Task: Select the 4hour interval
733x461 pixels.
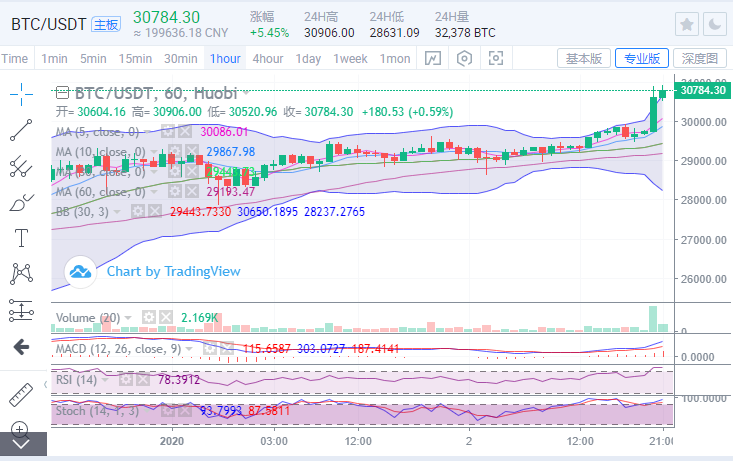Action: pyautogui.click(x=268, y=58)
